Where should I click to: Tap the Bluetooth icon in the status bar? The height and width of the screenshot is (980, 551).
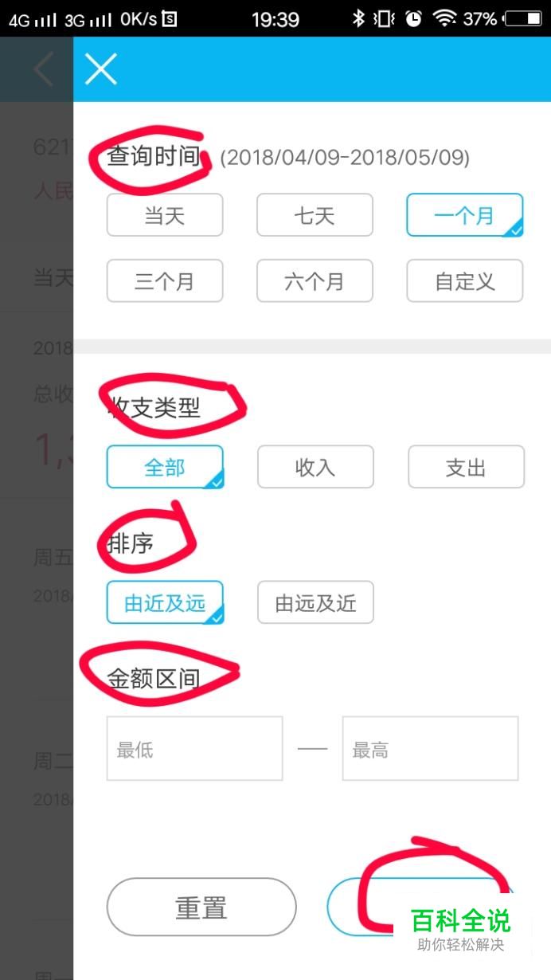[x=358, y=18]
